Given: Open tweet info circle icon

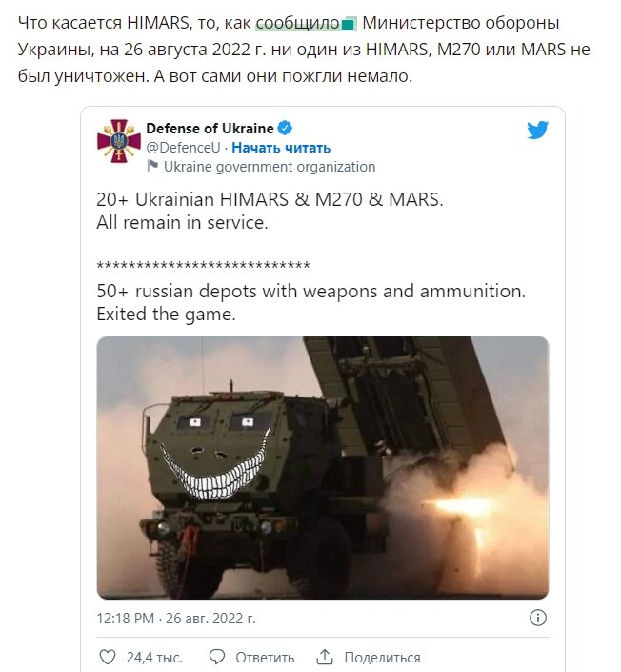Looking at the screenshot, I should [538, 618].
